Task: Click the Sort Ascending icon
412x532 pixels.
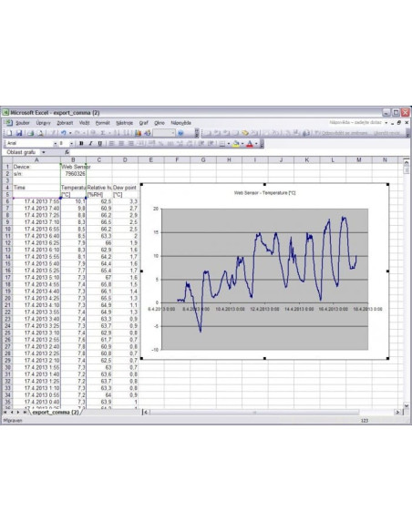Action: tap(117, 133)
